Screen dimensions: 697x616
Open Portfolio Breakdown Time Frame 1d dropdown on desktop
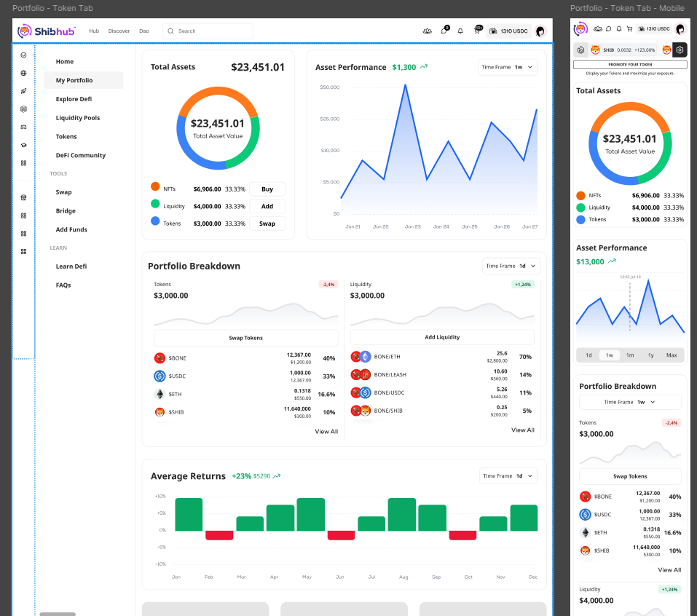(511, 266)
